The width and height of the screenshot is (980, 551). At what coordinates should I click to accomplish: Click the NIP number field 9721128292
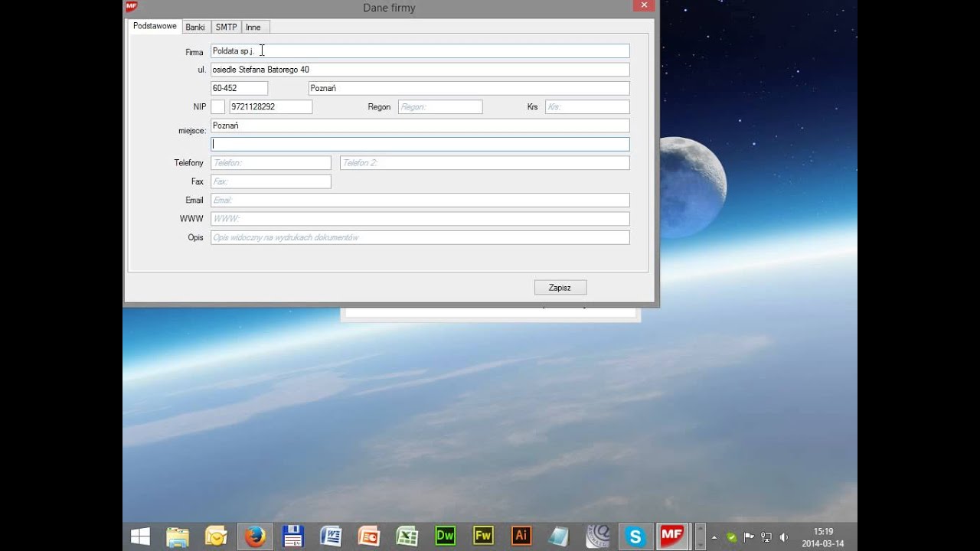(271, 107)
